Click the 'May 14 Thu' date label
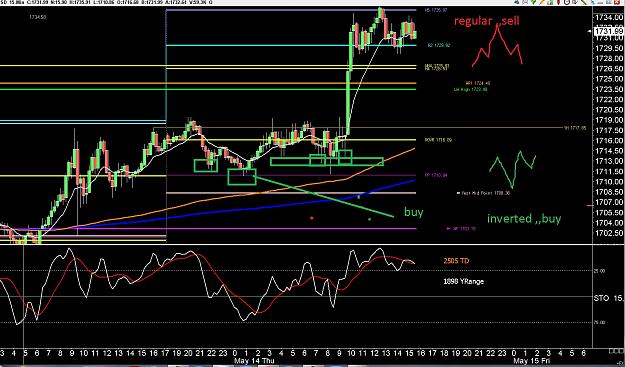 (254, 361)
